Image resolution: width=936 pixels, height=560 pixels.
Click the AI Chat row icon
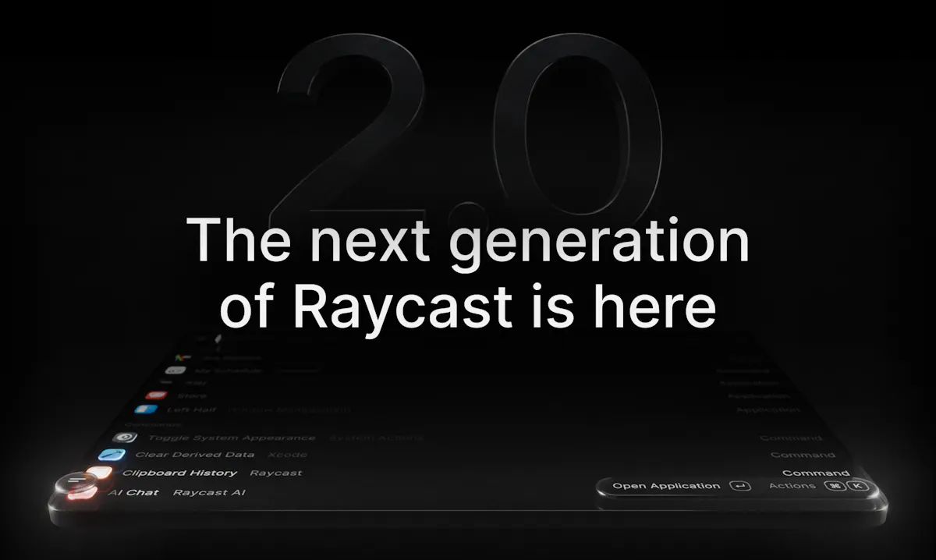83,492
